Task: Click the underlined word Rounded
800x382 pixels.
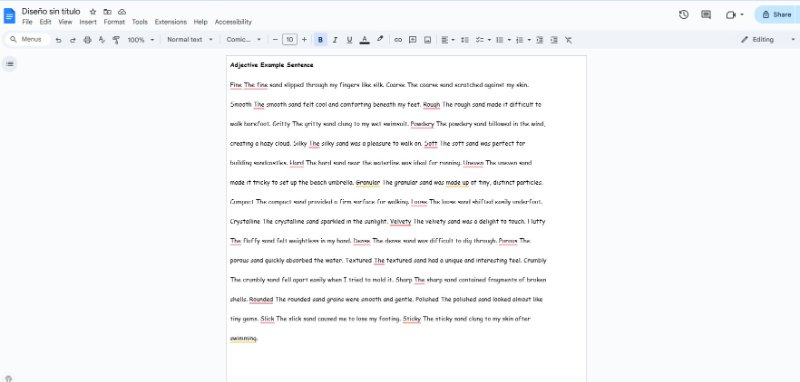Action: pyautogui.click(x=261, y=299)
